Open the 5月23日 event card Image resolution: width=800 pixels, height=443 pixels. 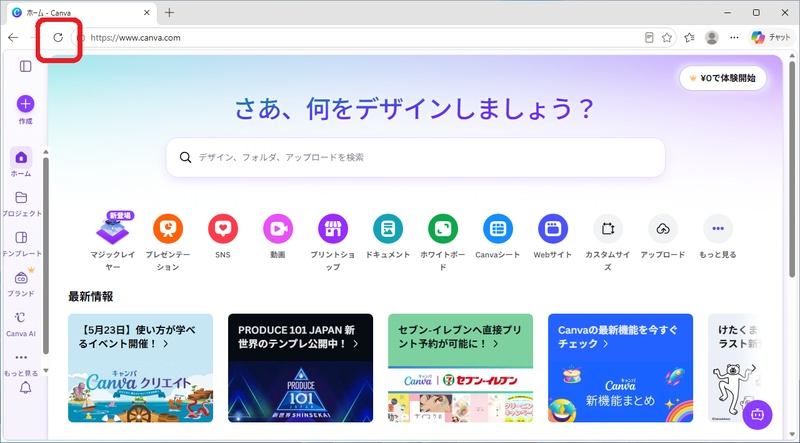tap(140, 368)
